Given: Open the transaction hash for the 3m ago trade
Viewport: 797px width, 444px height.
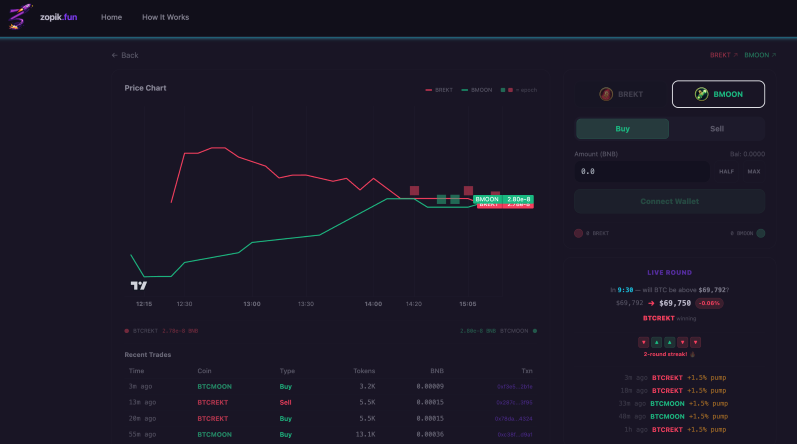Looking at the screenshot, I should pyautogui.click(x=514, y=387).
